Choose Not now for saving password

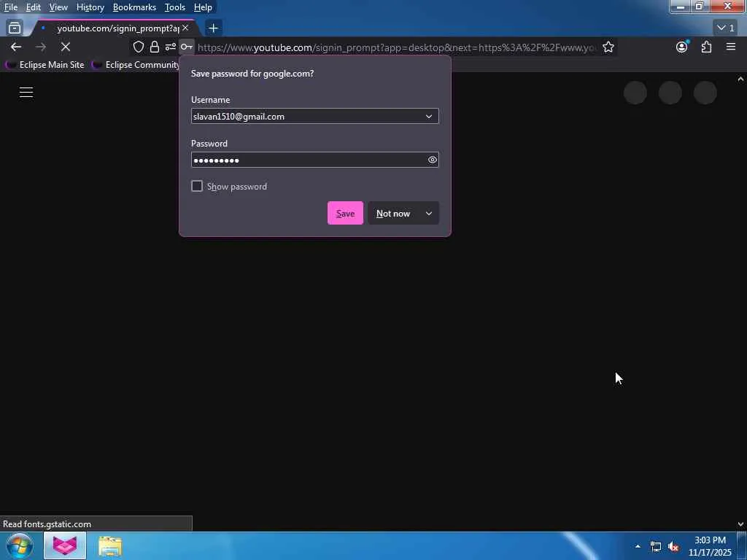pos(393,214)
